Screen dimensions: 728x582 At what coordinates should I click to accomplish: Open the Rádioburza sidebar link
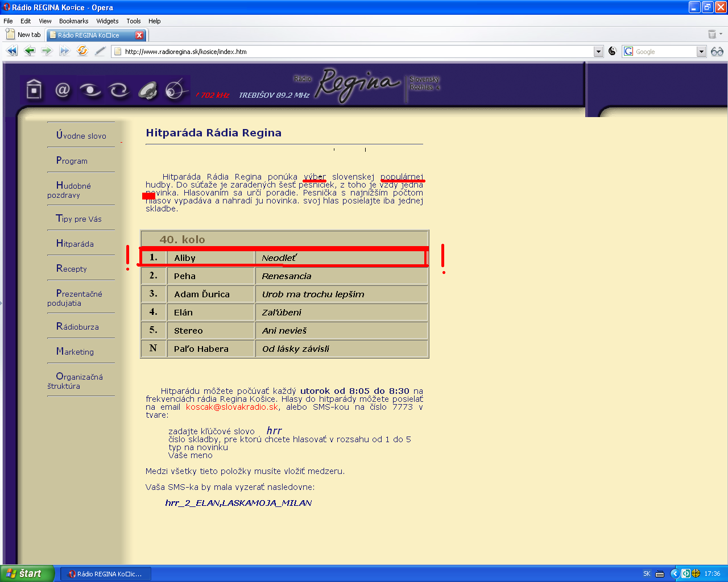[77, 327]
